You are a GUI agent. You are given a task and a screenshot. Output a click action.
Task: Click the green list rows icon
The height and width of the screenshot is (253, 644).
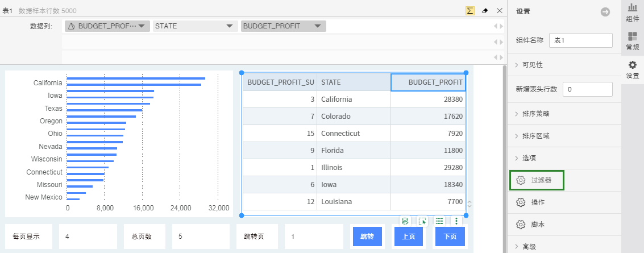coord(439,221)
